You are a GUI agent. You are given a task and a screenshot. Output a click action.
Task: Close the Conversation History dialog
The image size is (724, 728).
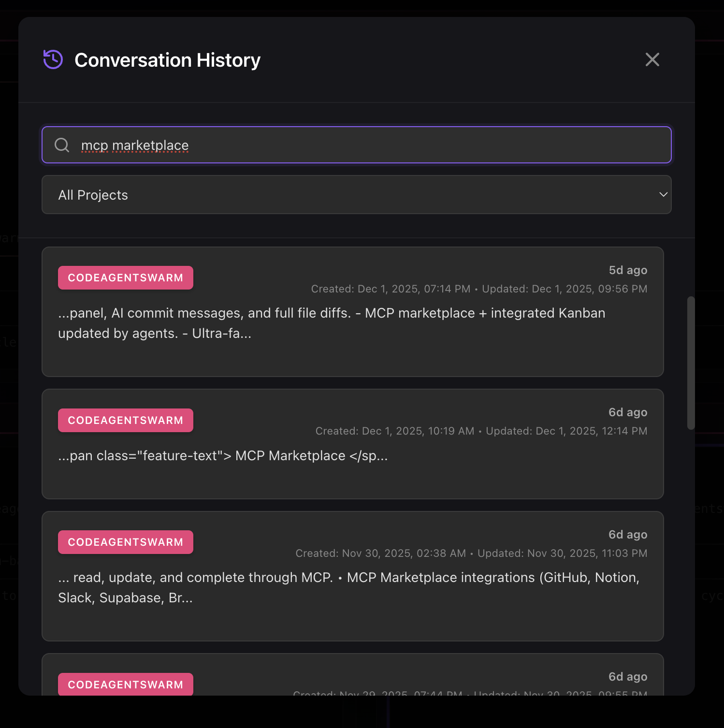(652, 59)
